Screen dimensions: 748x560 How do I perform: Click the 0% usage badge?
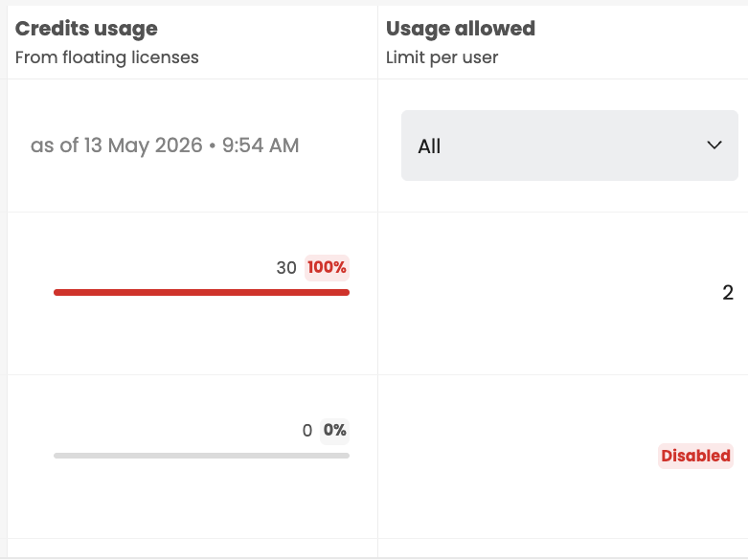click(334, 431)
